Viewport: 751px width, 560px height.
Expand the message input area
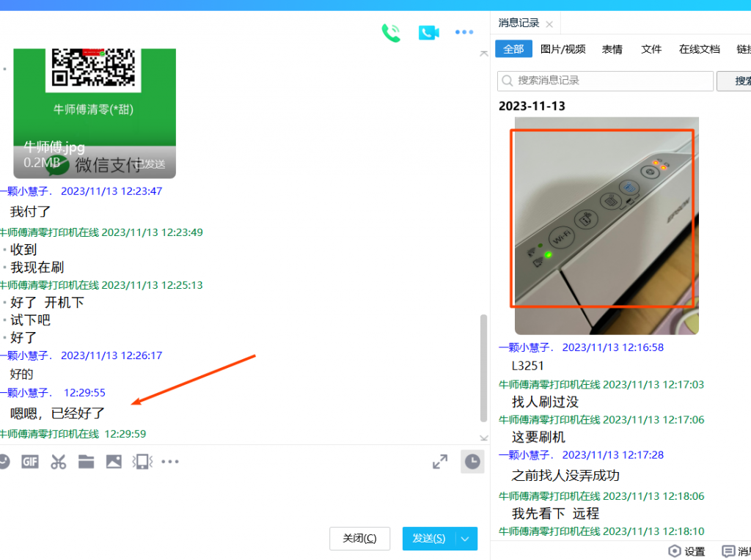pos(440,462)
